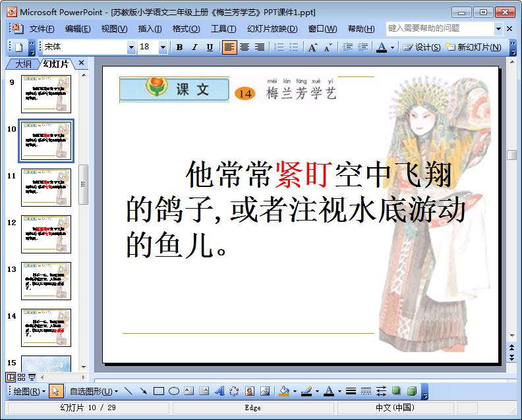Open the 窗口(W) menu

point(322,29)
